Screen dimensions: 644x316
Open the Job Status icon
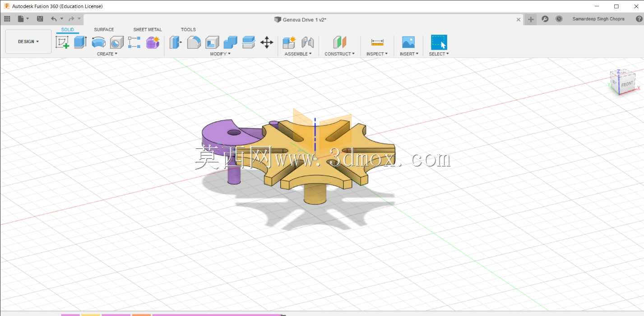coord(559,19)
